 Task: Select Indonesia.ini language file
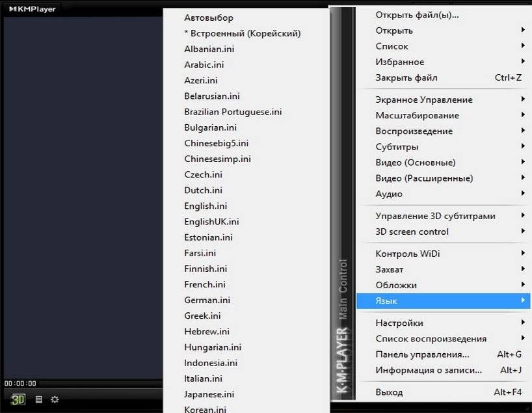[x=246, y=363]
